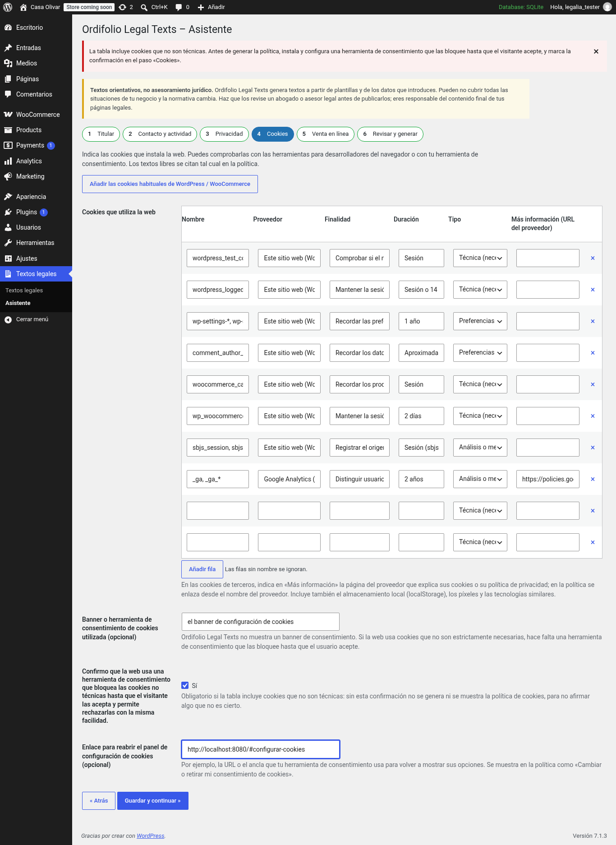Viewport: 616px width, 845px height.
Task: Open the updates icon showing 2
Action: [126, 7]
